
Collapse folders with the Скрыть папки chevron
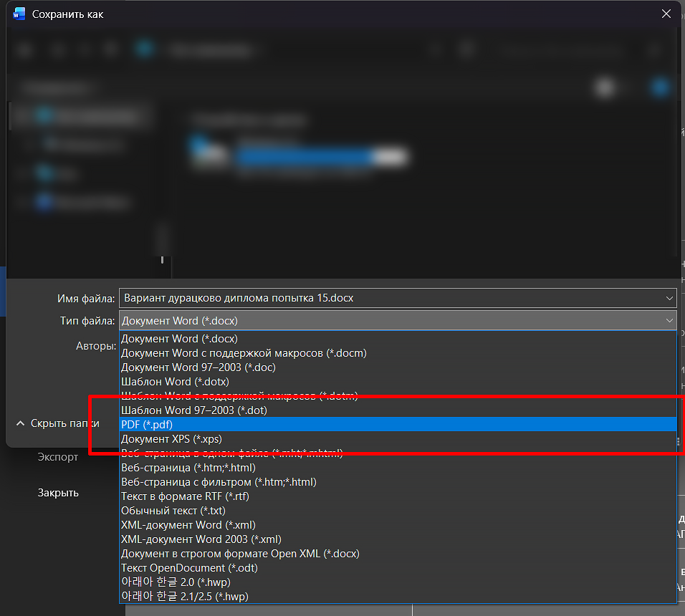21,423
